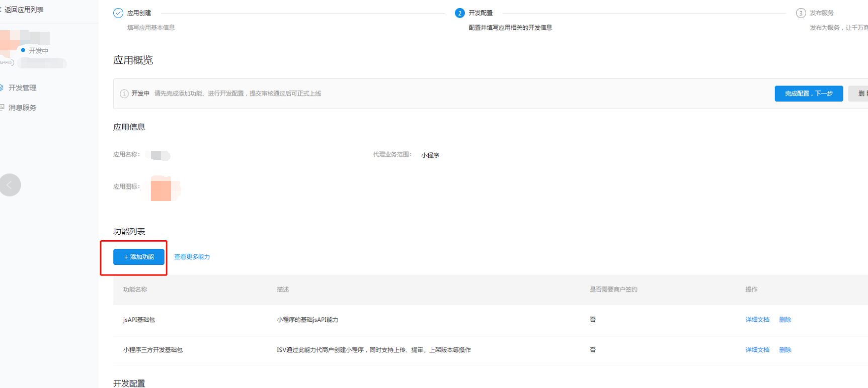Image resolution: width=868 pixels, height=388 pixels.
Task: Open 详细文档 for jsAPI基础包
Action: (x=757, y=320)
